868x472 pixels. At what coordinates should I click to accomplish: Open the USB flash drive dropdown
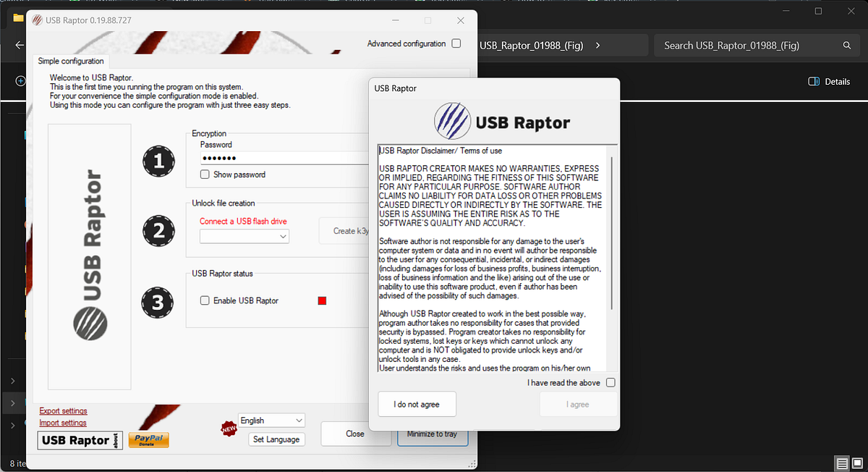(244, 236)
